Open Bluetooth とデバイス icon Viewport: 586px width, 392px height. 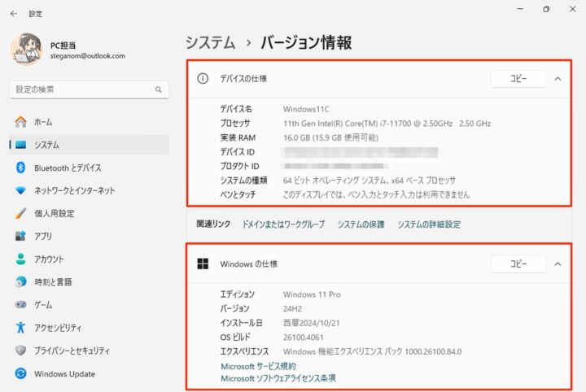(x=20, y=168)
